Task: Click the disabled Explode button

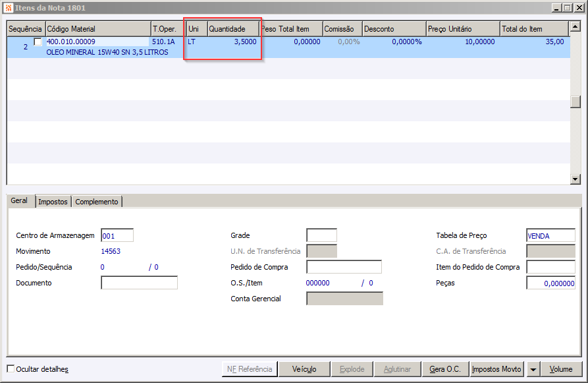Action: coord(352,369)
